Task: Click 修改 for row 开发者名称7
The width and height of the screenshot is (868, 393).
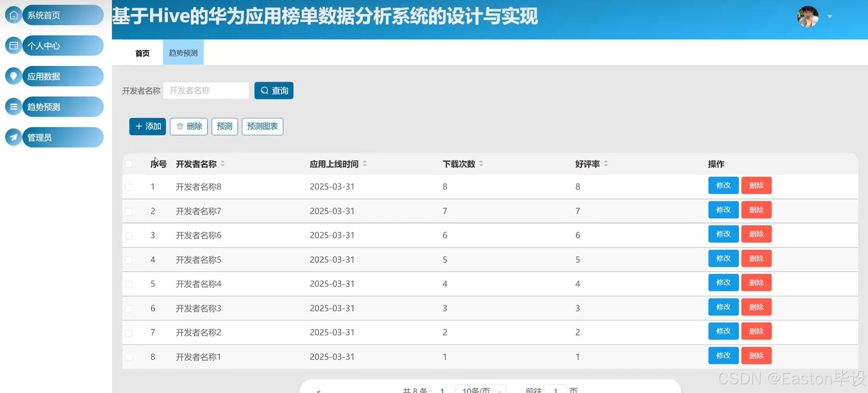Action: click(x=724, y=210)
